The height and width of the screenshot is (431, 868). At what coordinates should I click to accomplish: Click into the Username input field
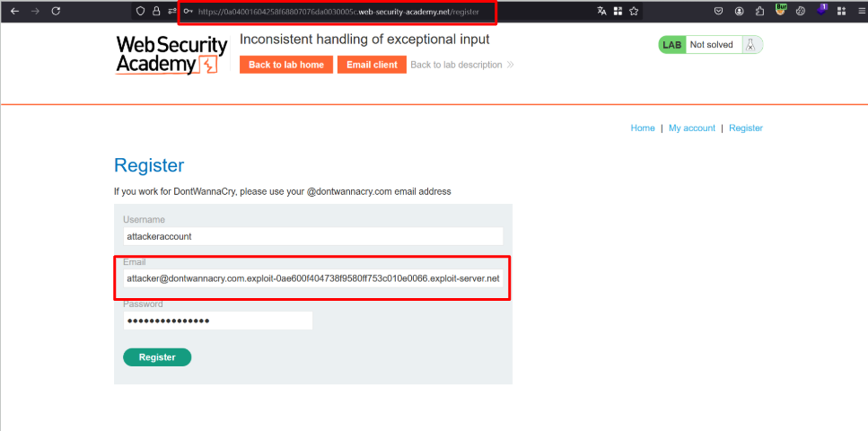click(312, 236)
